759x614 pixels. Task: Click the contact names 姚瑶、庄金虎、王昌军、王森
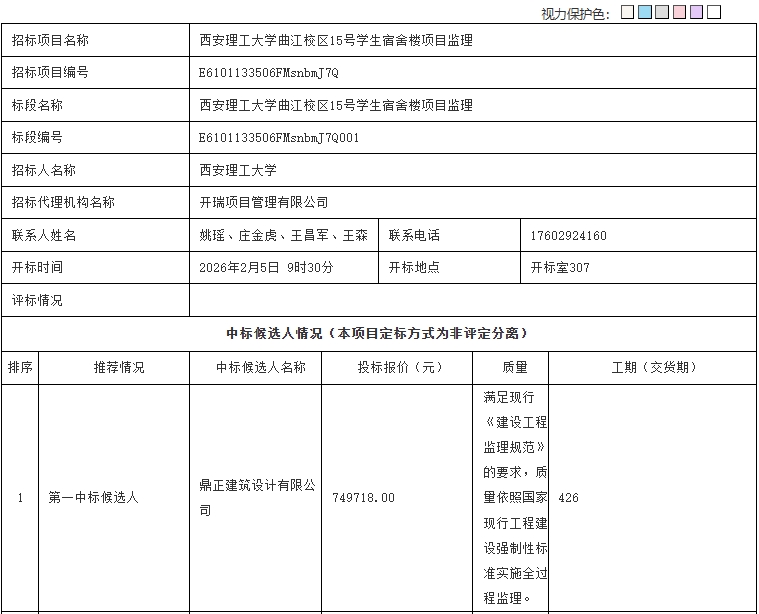[x=284, y=236]
